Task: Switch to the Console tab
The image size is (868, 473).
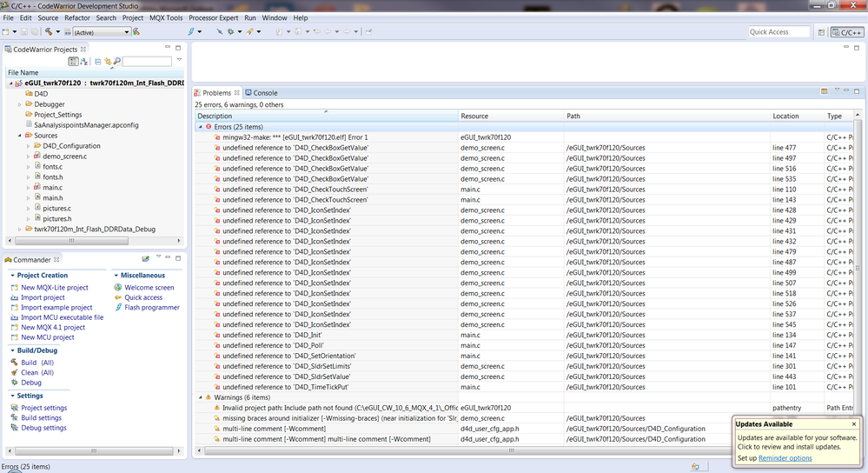Action: pyautogui.click(x=262, y=92)
